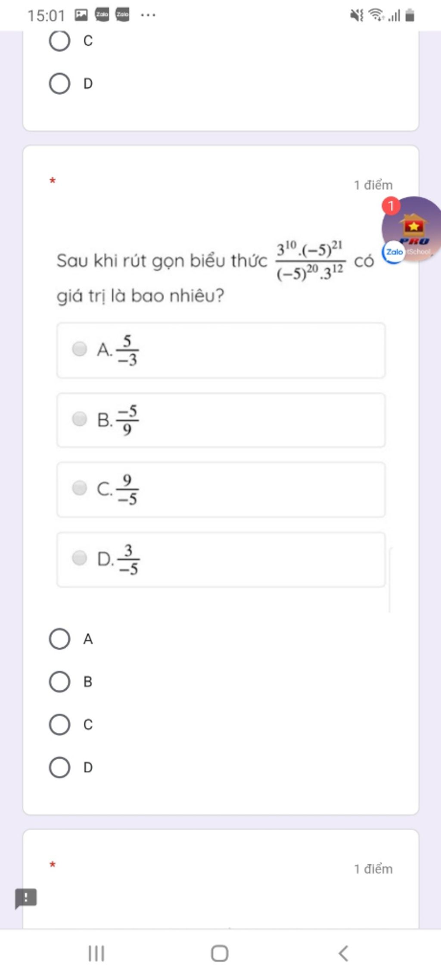Open the gallery notification icon in status bar
The width and height of the screenshot is (441, 980).
click(81, 15)
